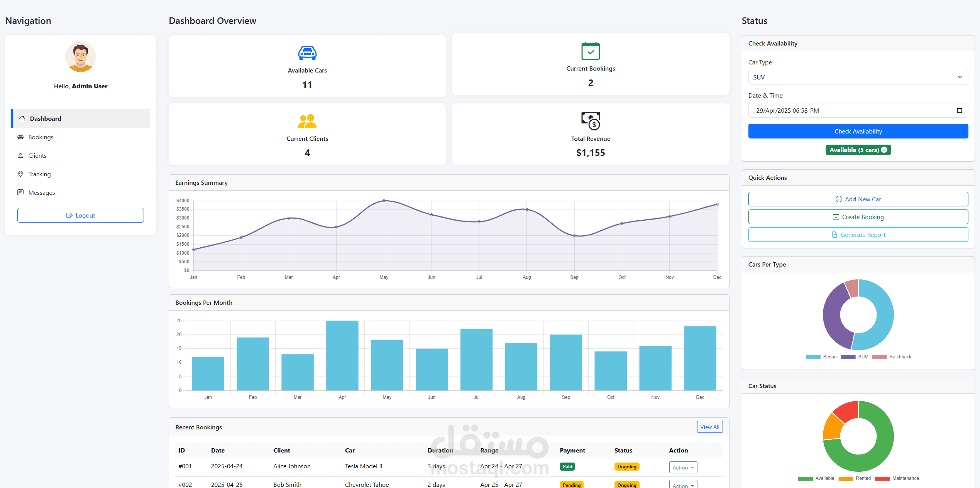Expand the Car Type SUV dropdown
Viewport: 980px width, 488px height.
coord(858,77)
